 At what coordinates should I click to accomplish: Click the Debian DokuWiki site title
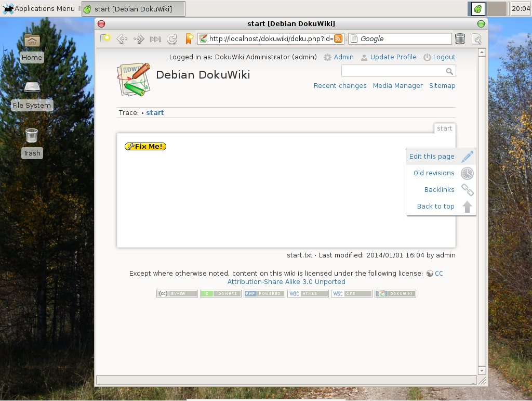tap(203, 75)
